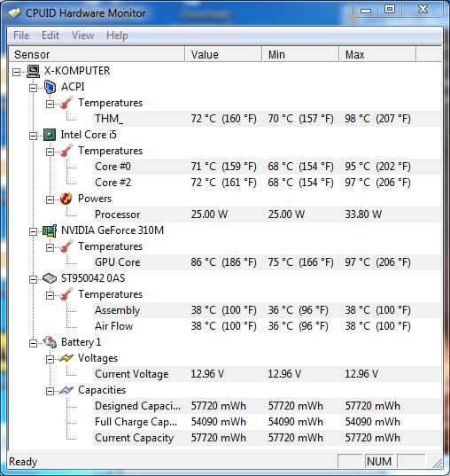Click the Voltages lightning icon
Image resolution: width=450 pixels, height=476 pixels.
point(66,358)
